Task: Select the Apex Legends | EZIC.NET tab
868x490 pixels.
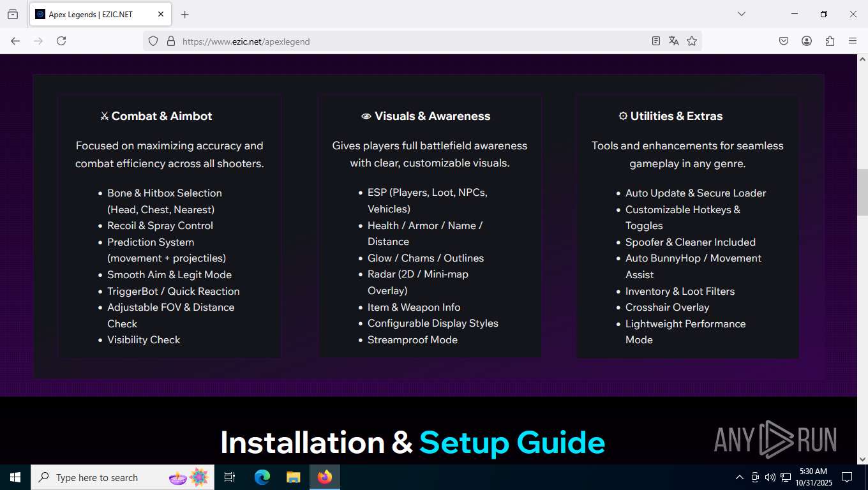Action: click(100, 14)
